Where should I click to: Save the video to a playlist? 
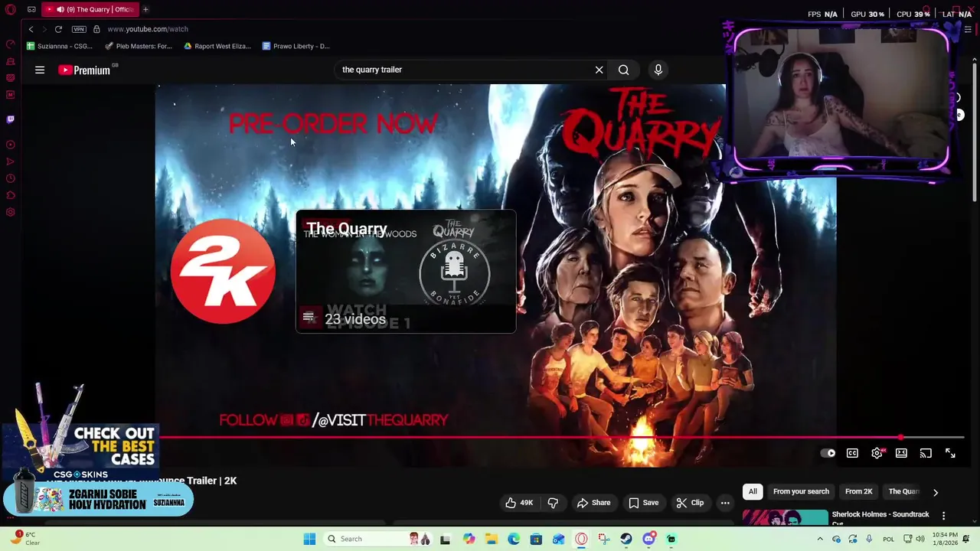[643, 503]
